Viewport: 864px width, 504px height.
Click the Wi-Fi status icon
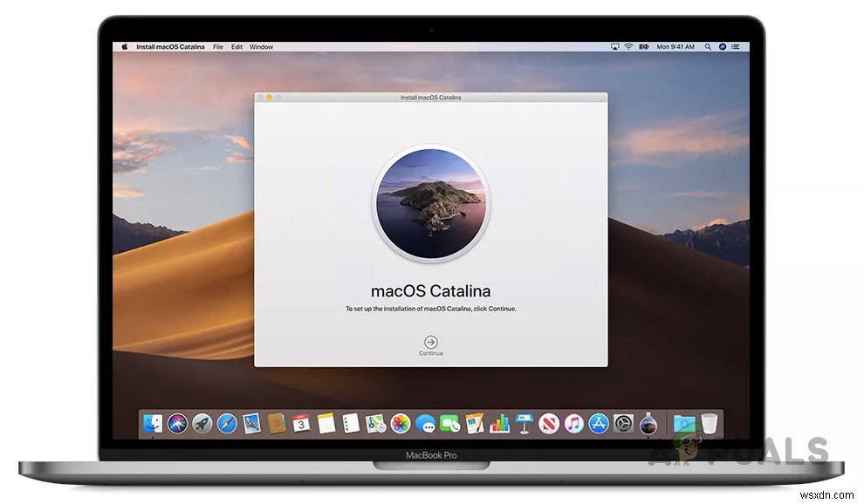coord(629,46)
